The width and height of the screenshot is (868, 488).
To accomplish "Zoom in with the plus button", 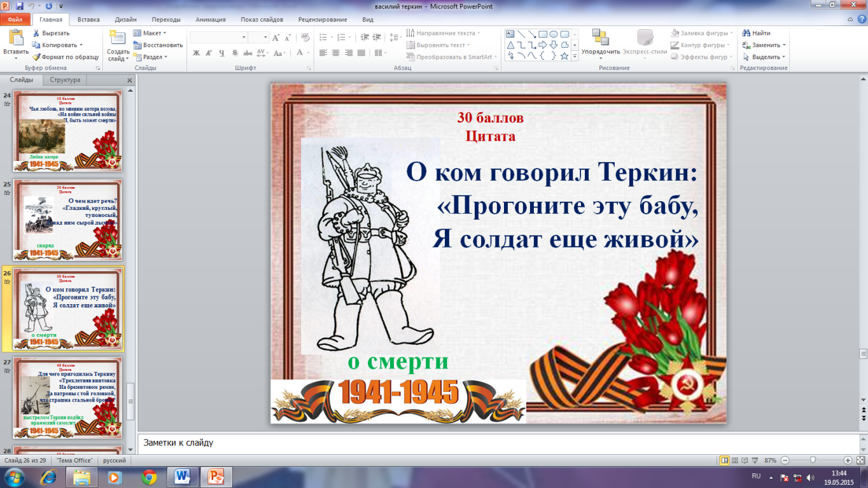I will (848, 460).
